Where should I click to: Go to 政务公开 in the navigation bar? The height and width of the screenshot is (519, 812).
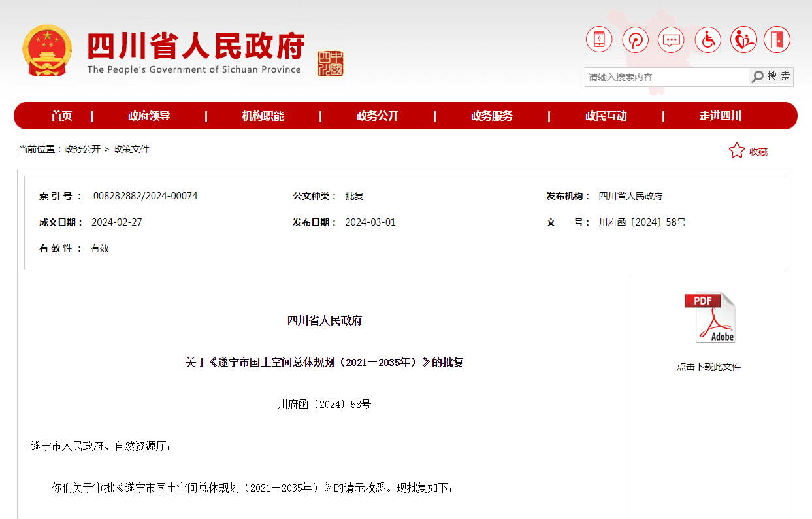377,116
